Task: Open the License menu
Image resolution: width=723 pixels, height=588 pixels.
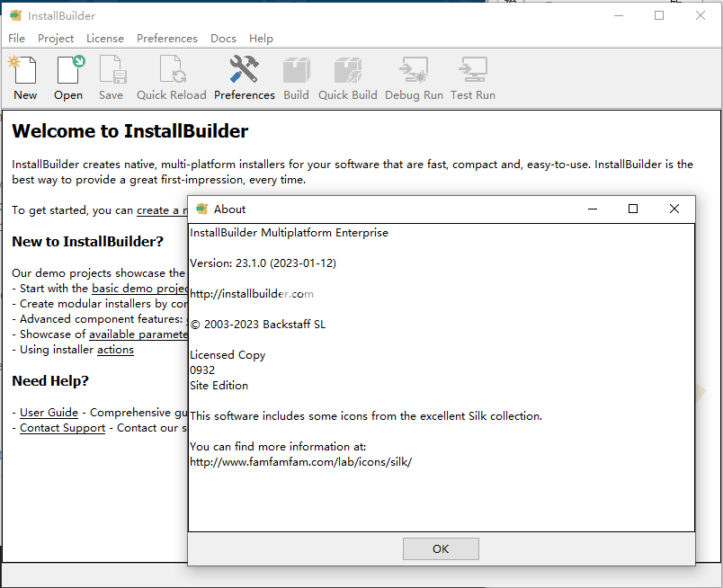Action: pos(105,39)
